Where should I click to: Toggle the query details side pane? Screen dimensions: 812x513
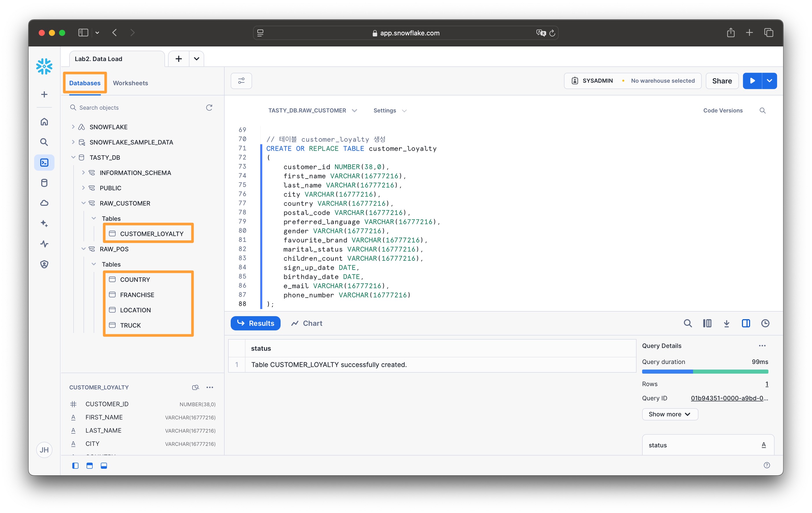746,323
